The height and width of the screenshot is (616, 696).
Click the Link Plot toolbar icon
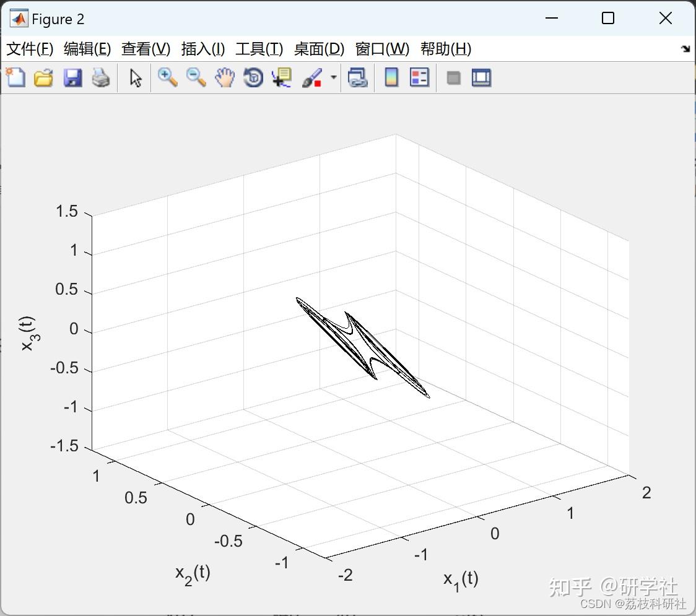[x=358, y=77]
